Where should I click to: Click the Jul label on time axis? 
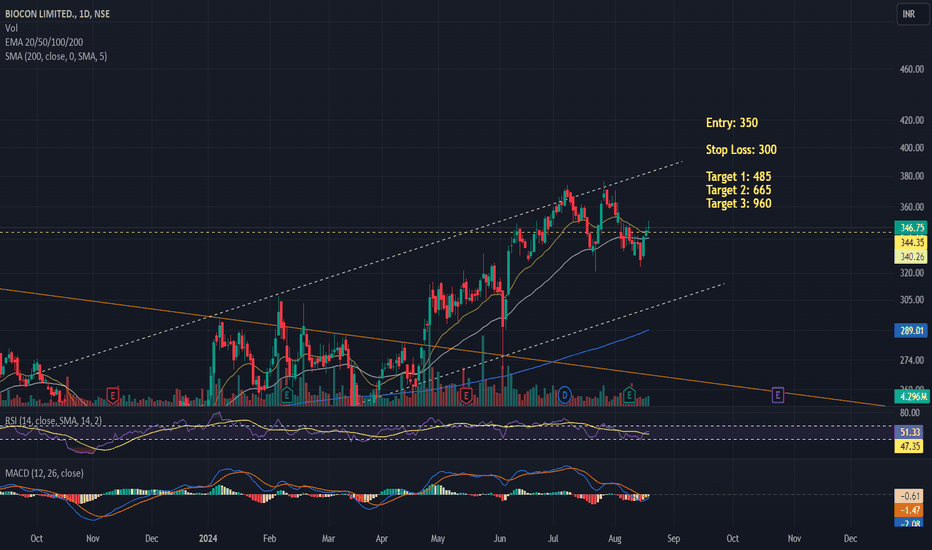[553, 539]
